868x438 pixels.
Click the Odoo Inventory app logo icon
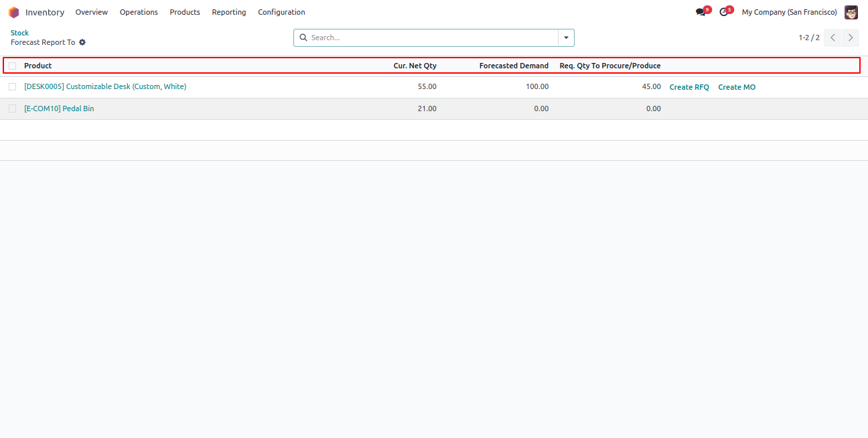pyautogui.click(x=14, y=12)
